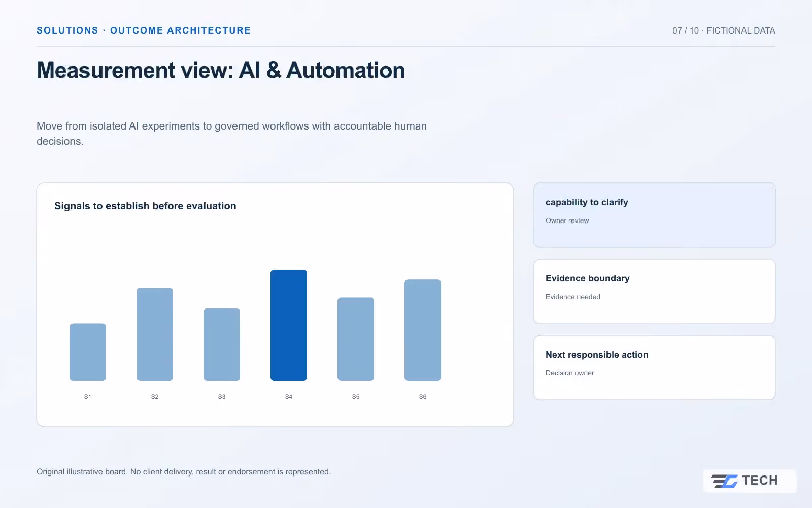
Task: Click the S1 bar in chart
Action: (88, 352)
